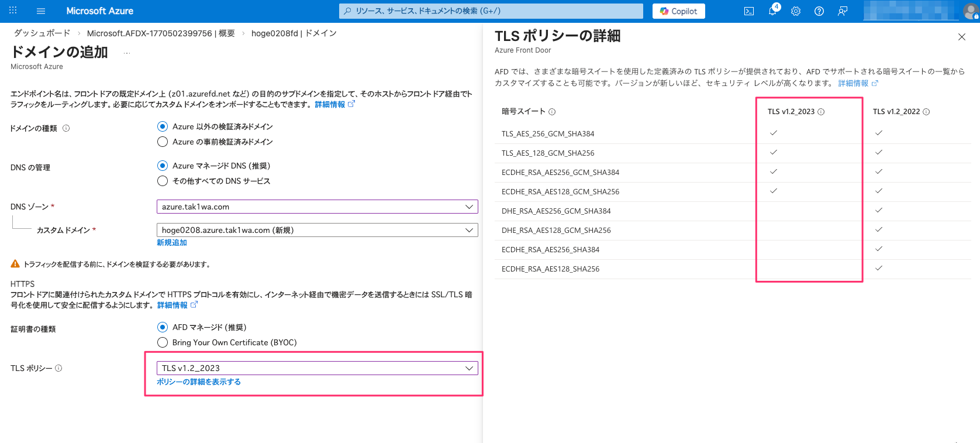Show info tooltip for 暗号スイート header
The height and width of the screenshot is (443, 980).
[552, 112]
